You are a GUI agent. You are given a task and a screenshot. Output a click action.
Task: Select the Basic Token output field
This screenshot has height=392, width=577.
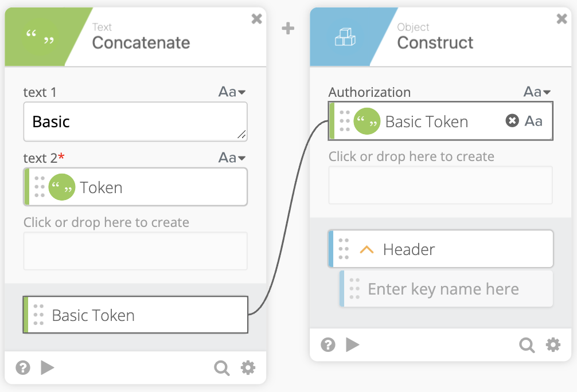tap(135, 315)
